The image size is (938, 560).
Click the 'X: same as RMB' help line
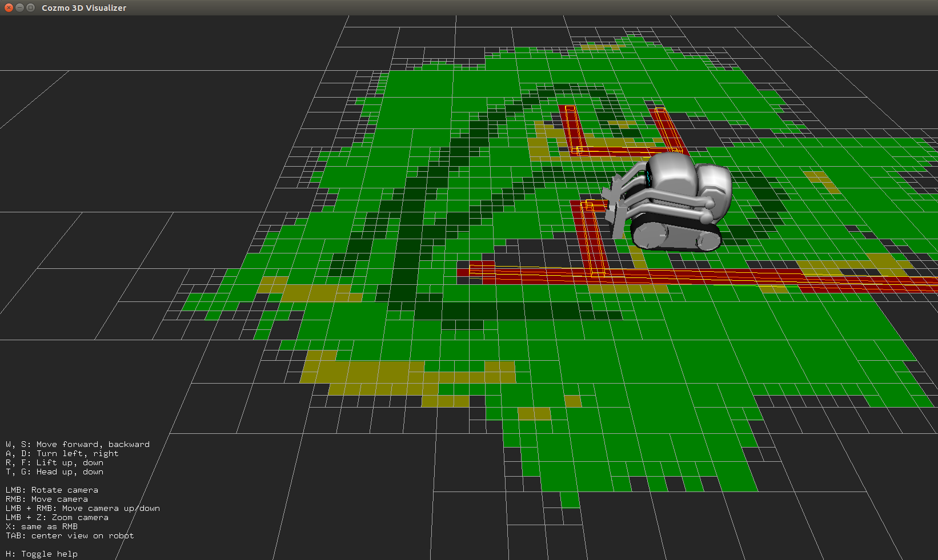42,526
